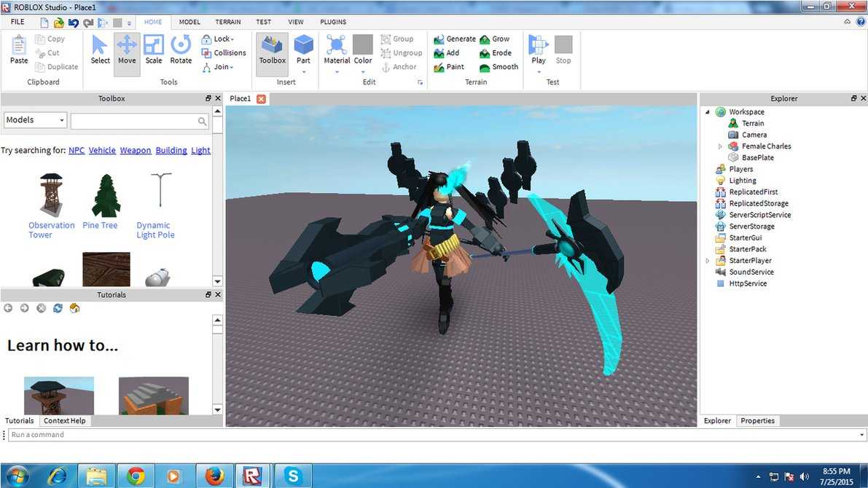Image resolution: width=868 pixels, height=488 pixels.
Task: Close the Place1 document tab
Action: [x=262, y=99]
